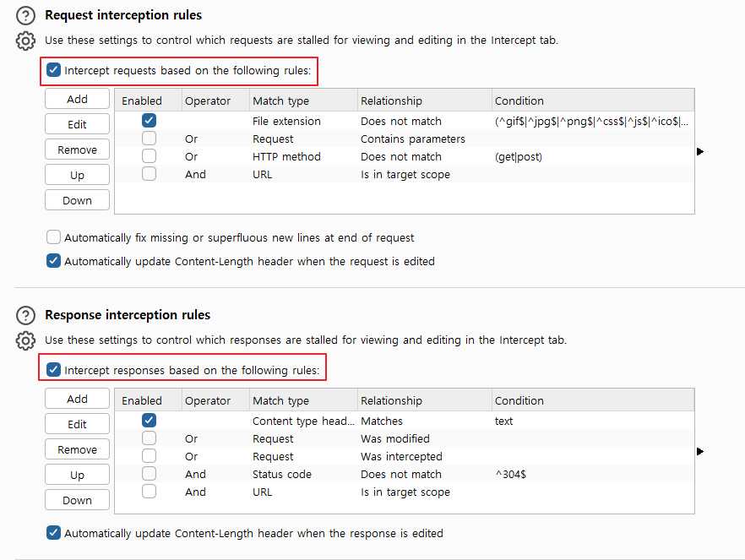Add a new request interception rule
This screenshot has width=745, height=560.
pos(77,99)
